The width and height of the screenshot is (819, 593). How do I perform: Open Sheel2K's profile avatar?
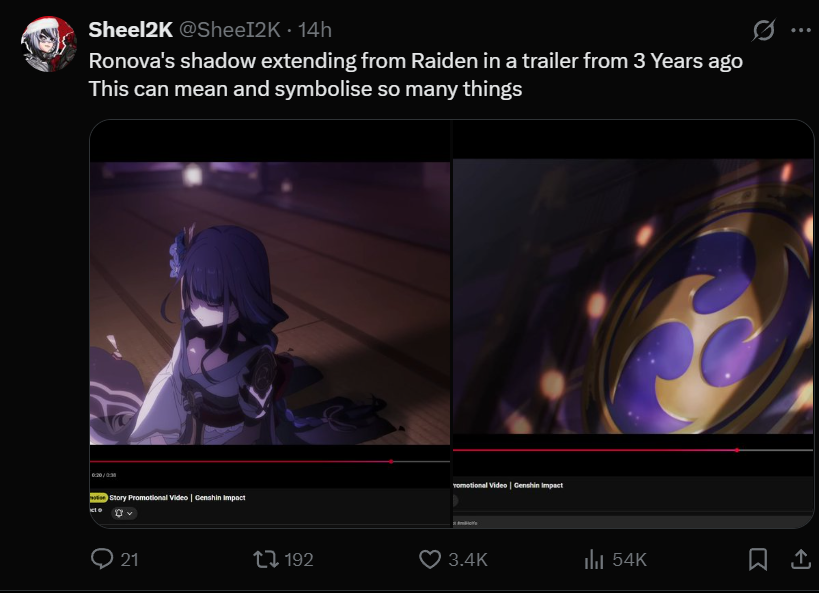(x=49, y=44)
